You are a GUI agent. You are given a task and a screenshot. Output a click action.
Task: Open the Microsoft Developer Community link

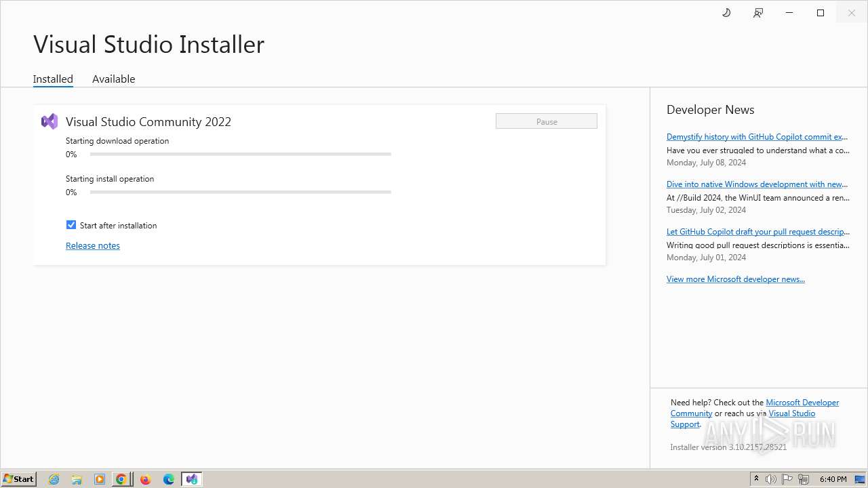coord(802,403)
